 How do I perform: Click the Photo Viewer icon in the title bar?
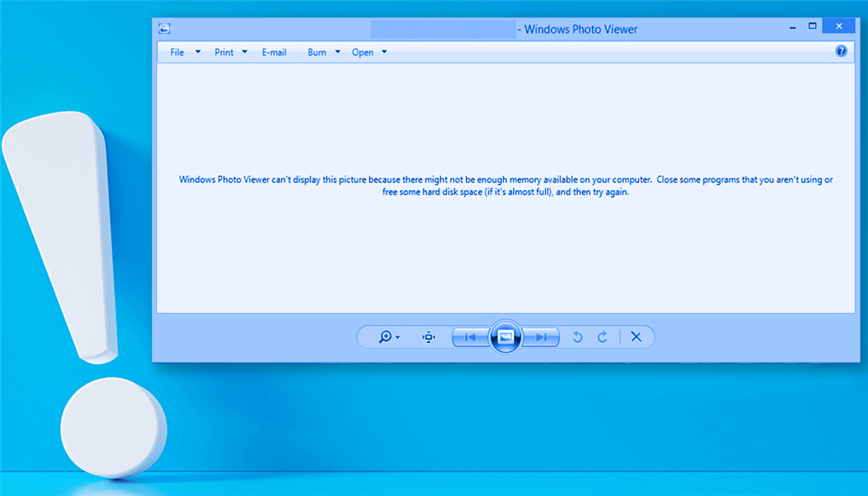(164, 29)
